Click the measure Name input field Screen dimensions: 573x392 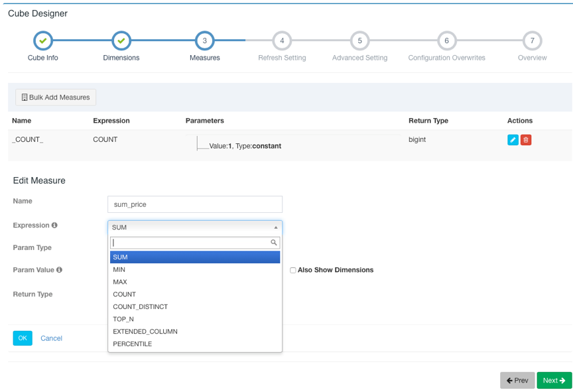coord(195,204)
